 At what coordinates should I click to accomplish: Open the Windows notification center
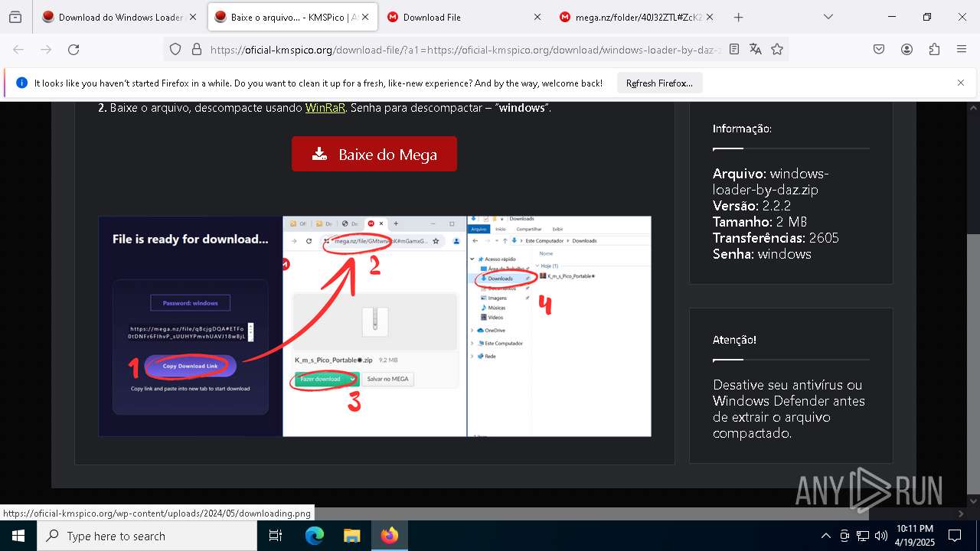pyautogui.click(x=955, y=536)
